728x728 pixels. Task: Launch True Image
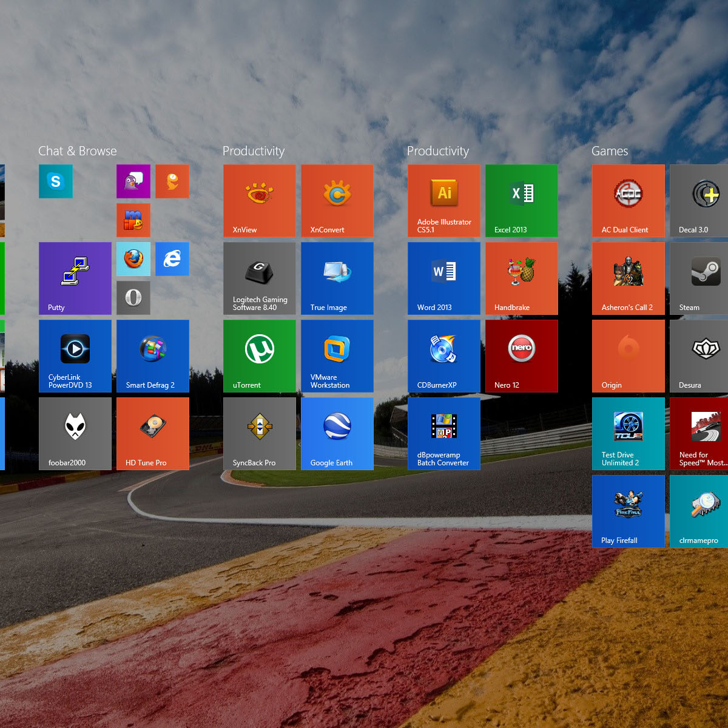tap(337, 278)
